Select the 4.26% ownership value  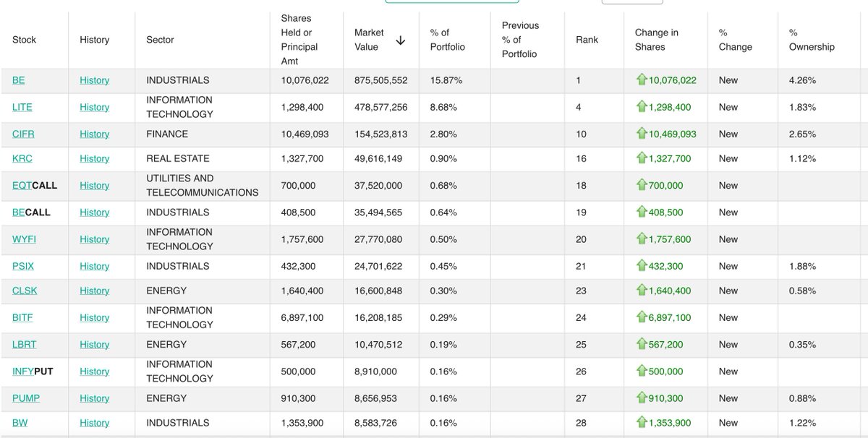802,80
